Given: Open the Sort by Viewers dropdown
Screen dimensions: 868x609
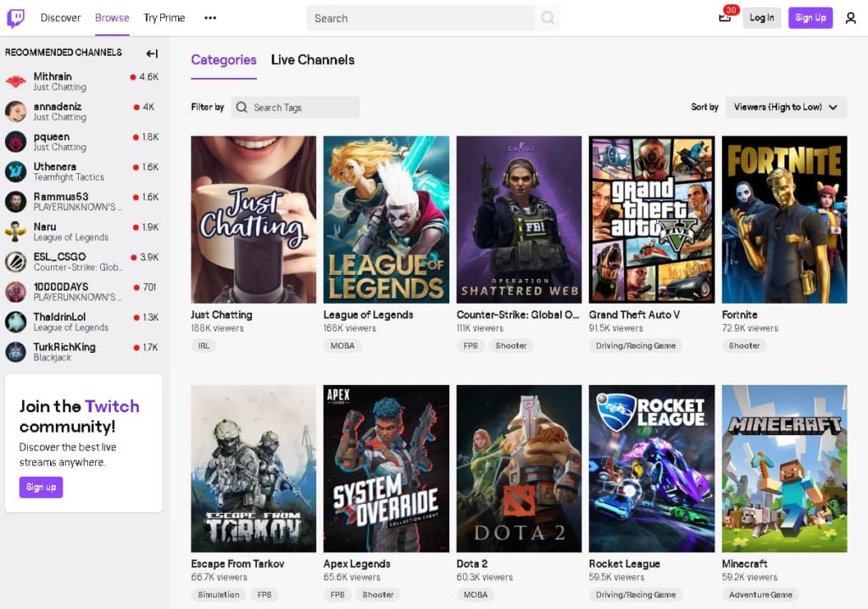Looking at the screenshot, I should pos(786,107).
